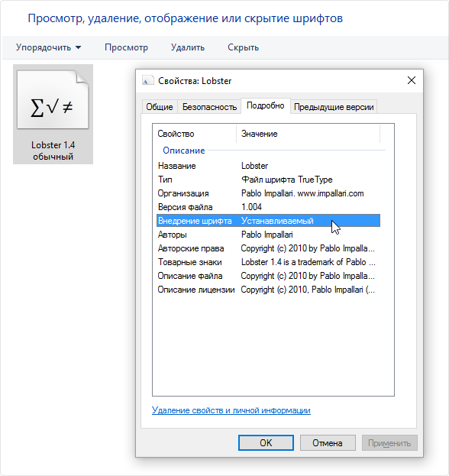Select the Товарные знаки row
The image size is (449, 476).
268,262
